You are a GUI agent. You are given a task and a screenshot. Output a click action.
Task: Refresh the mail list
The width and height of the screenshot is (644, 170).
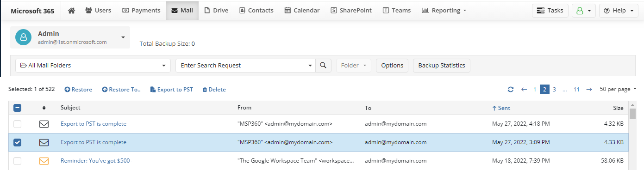(x=511, y=89)
